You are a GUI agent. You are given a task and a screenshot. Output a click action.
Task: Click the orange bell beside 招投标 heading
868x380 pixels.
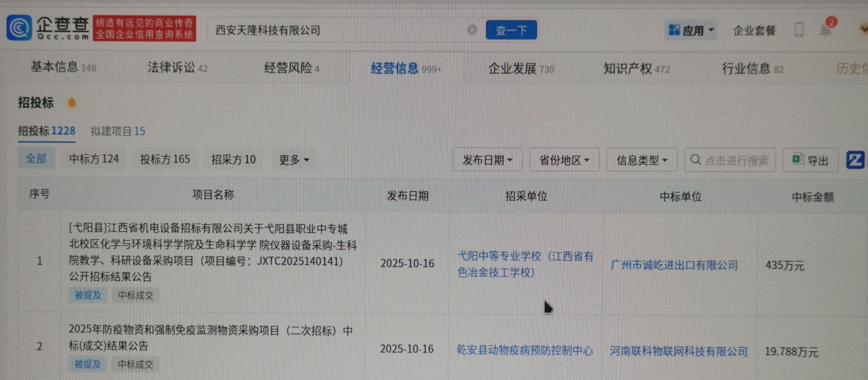[72, 103]
